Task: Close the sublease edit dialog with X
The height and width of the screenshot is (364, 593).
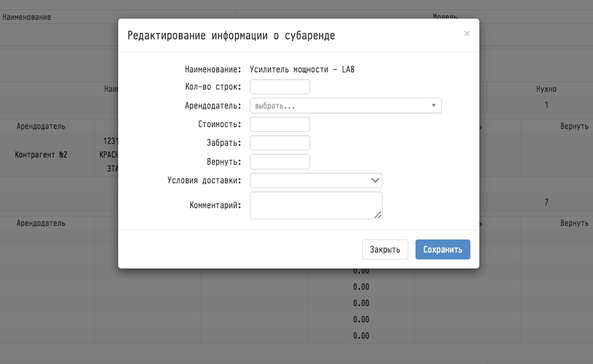Action: pos(467,34)
